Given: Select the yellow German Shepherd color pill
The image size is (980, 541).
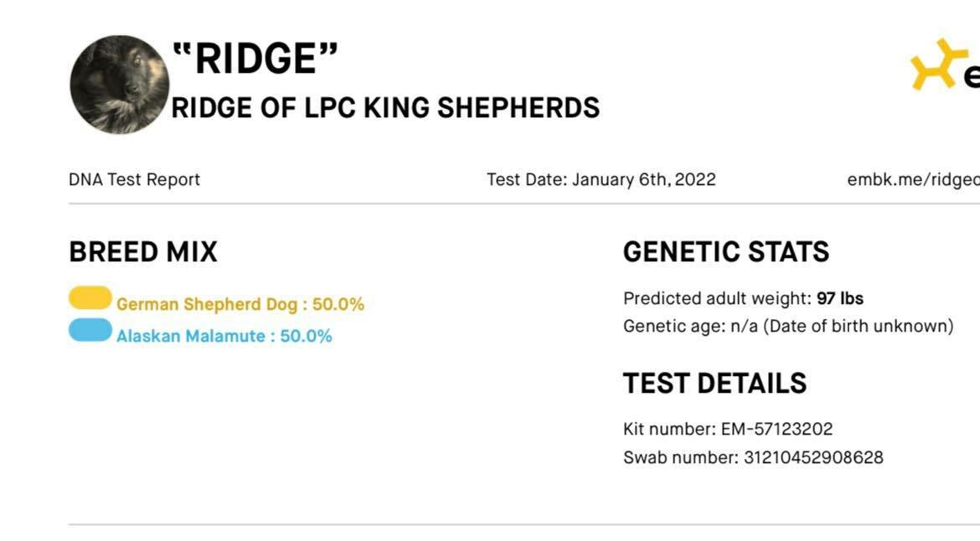Looking at the screenshot, I should pos(90,297).
